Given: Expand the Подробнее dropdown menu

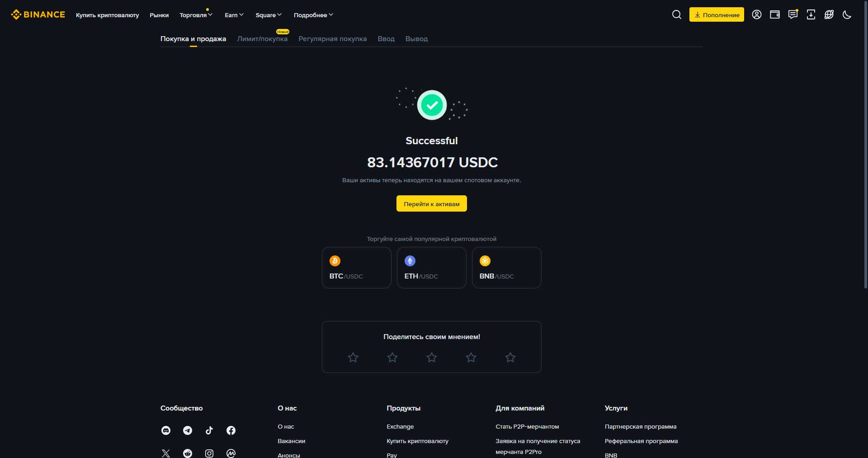Looking at the screenshot, I should [313, 15].
